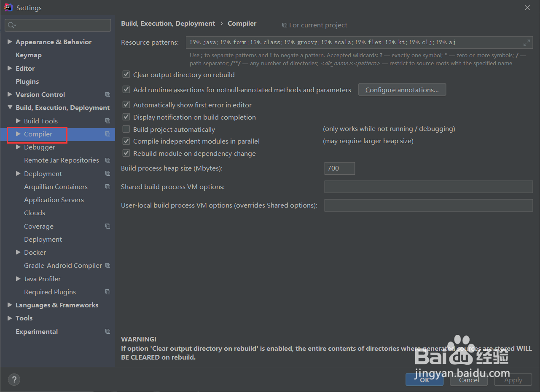The width and height of the screenshot is (540, 392).
Task: Expand Languages & Frameworks node
Action: [10, 305]
